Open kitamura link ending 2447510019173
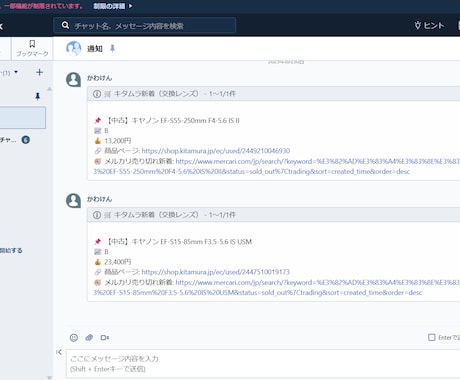Viewport: 460px width, 380px height. point(216,272)
